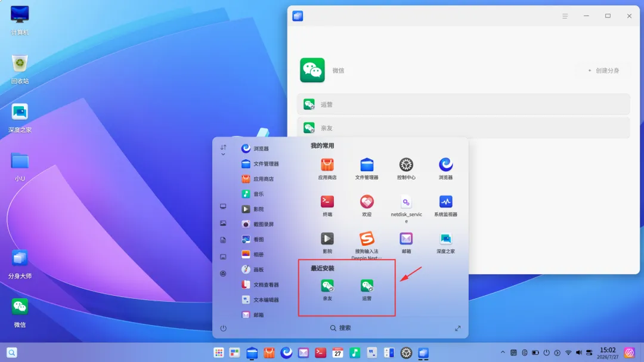Click the launcher power button icon
Image resolution: width=644 pixels, height=362 pixels.
(x=224, y=329)
